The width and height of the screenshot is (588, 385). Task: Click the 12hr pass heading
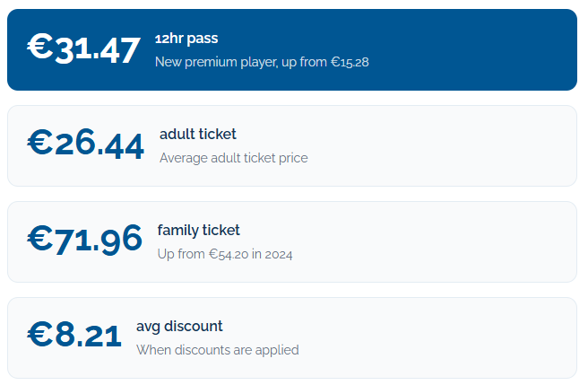pos(186,39)
